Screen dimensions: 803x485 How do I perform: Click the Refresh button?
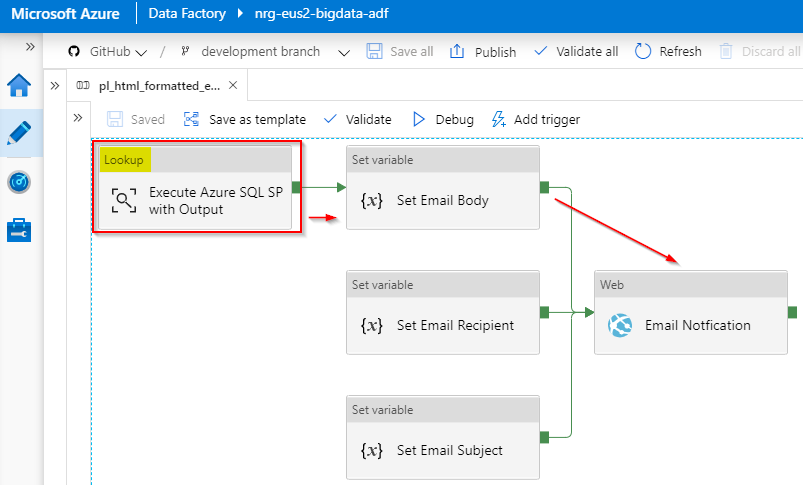668,51
